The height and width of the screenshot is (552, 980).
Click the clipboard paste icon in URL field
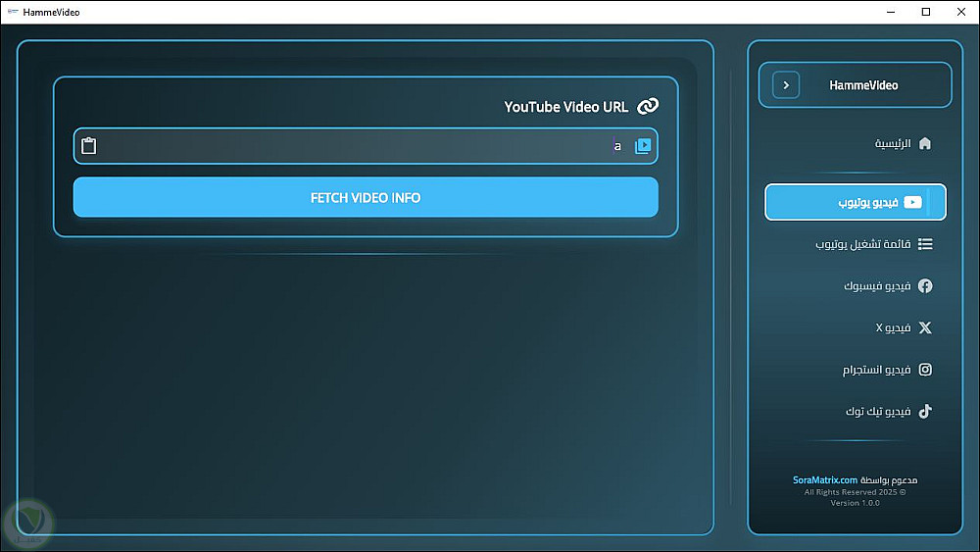(89, 146)
